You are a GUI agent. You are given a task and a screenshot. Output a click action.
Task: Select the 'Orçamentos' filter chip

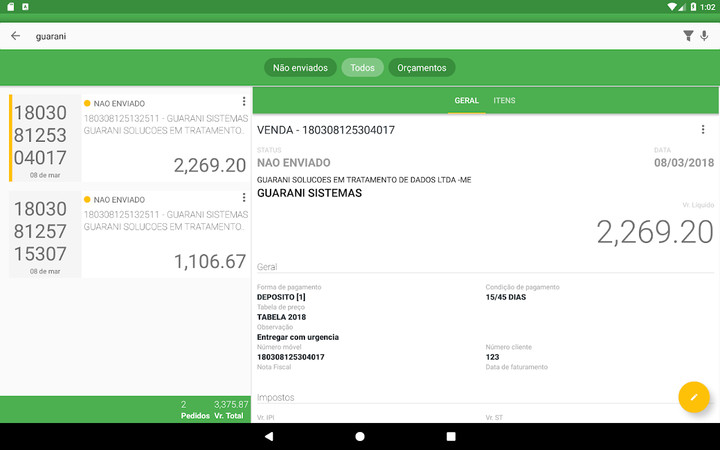point(421,68)
